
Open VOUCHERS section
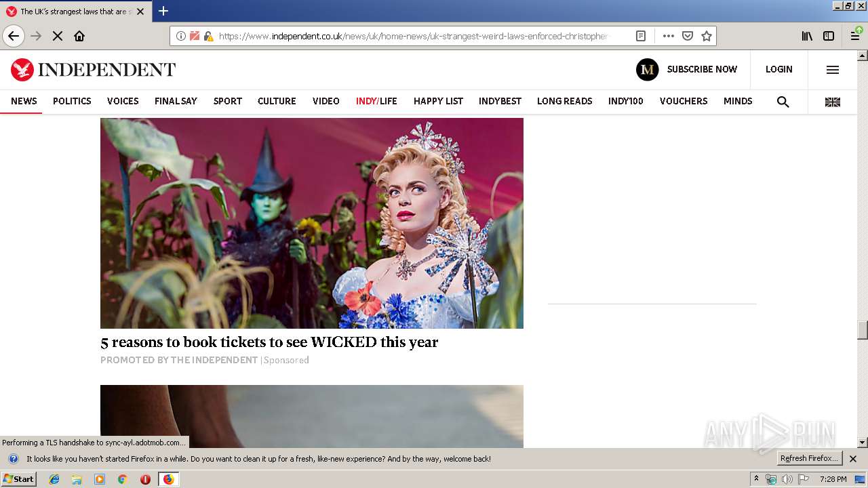click(x=684, y=101)
